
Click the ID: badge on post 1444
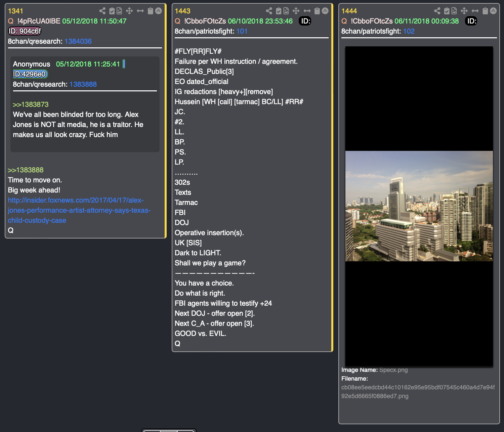click(471, 21)
